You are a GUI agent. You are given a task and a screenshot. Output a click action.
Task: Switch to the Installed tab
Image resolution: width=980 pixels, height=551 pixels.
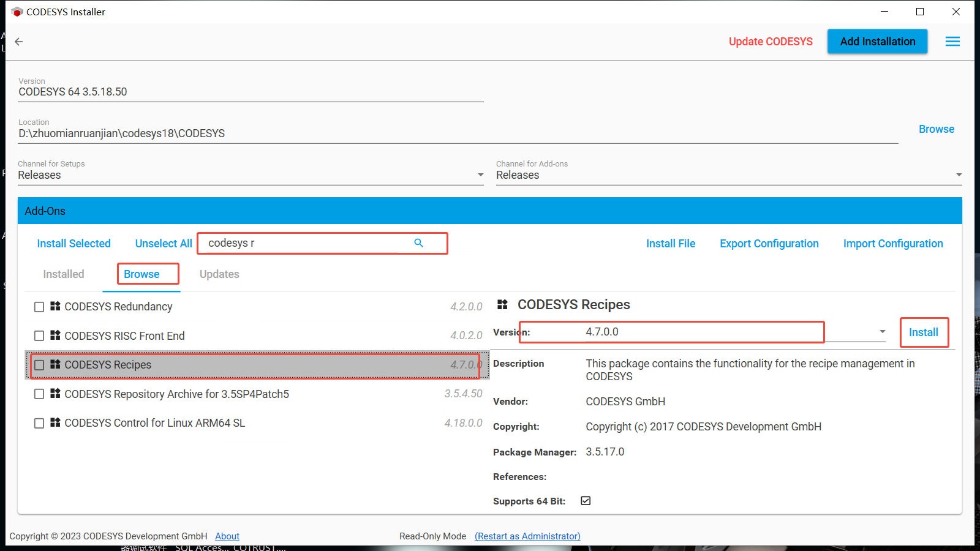pos(64,274)
